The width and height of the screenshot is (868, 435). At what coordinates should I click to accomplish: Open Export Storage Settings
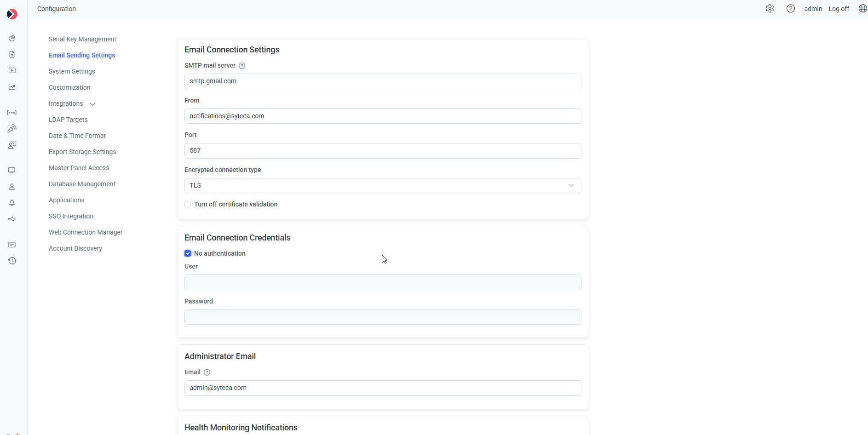[82, 152]
